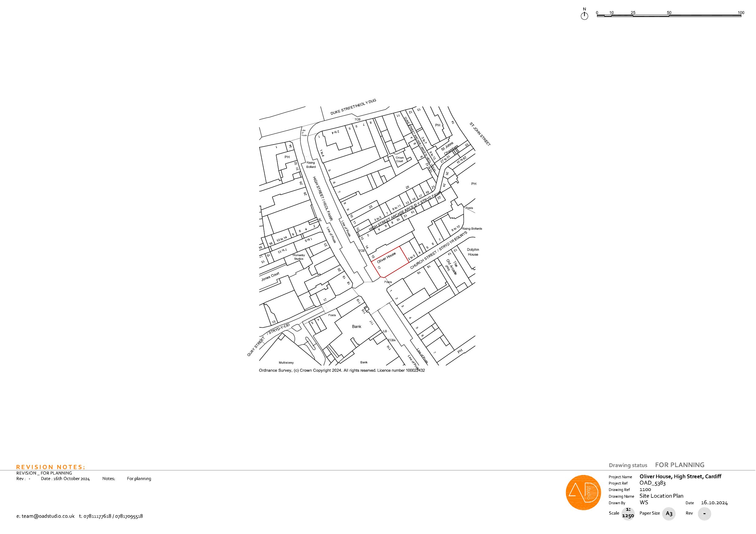Select the Site Location Plan drawing name
The image size is (756, 534).
(x=662, y=496)
